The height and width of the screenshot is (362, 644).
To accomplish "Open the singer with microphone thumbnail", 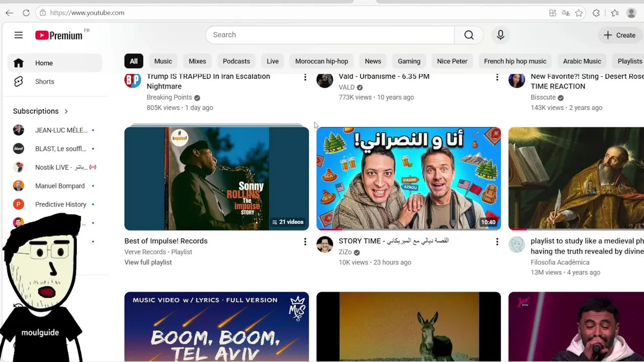I will [x=576, y=327].
